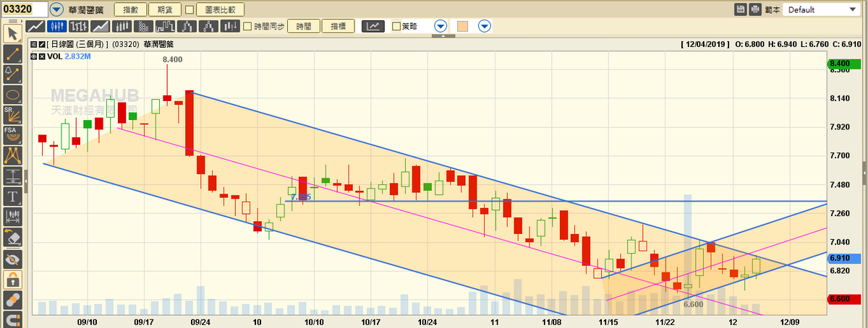This screenshot has width=868, height=328.
Task: Click the chart indicator icon beside 策略
Action: point(373,26)
